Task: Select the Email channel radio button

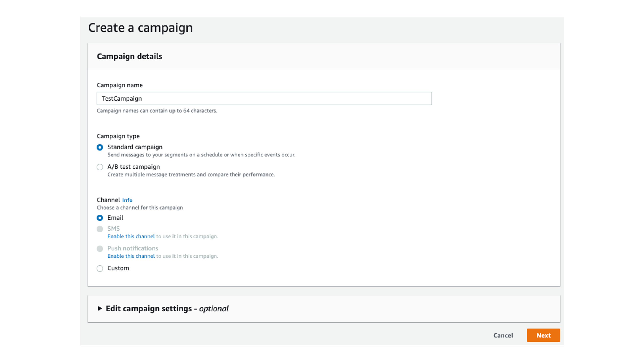Action: [x=100, y=218]
